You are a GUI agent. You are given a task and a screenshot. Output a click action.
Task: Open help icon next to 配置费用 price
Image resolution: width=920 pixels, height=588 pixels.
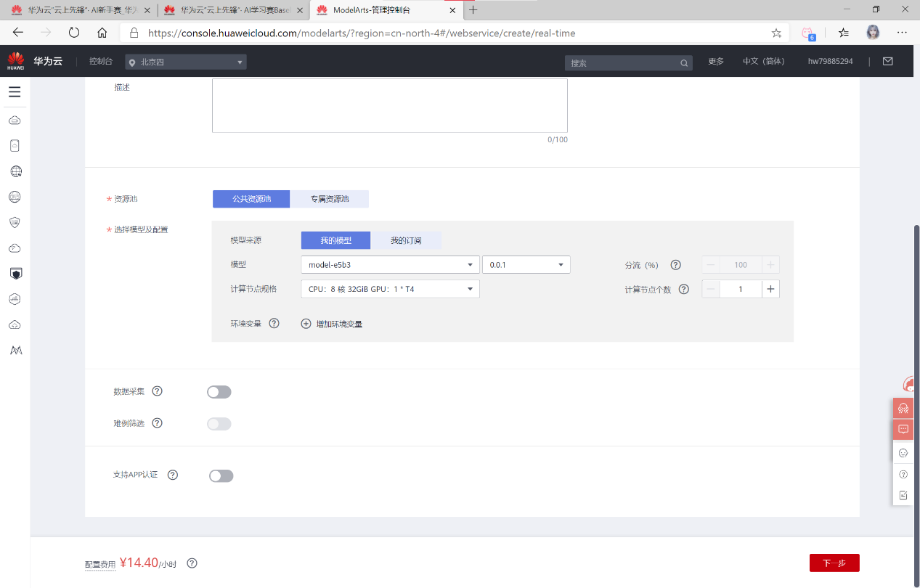click(x=192, y=563)
